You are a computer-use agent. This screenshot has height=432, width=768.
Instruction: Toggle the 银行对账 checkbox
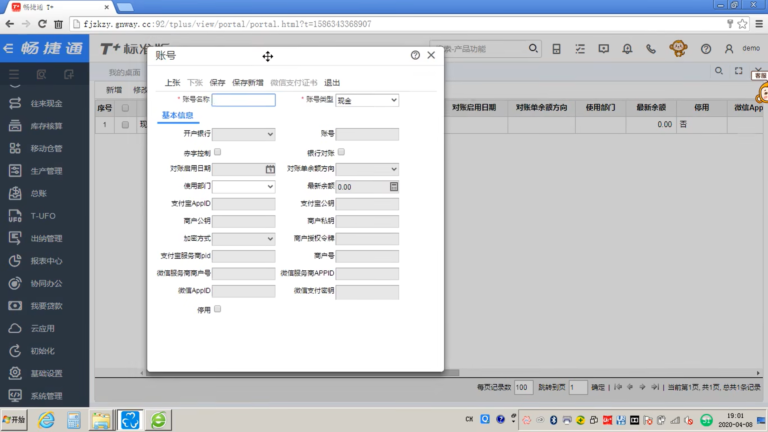point(341,152)
